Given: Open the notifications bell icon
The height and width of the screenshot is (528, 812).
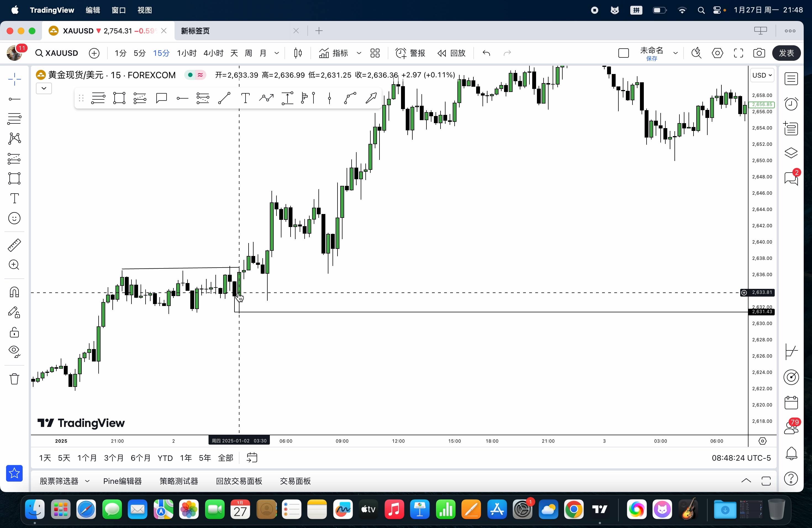Looking at the screenshot, I should [791, 454].
